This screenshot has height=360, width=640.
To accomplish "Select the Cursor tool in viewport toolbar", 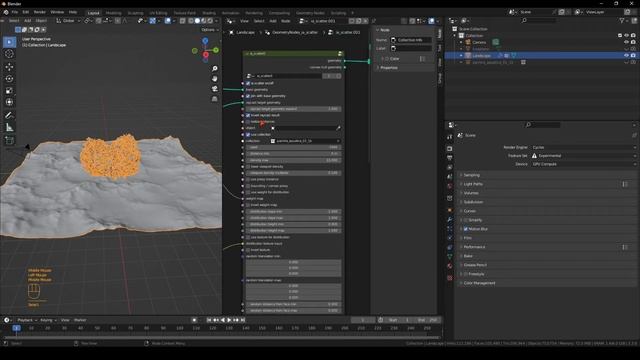I will [x=9, y=54].
